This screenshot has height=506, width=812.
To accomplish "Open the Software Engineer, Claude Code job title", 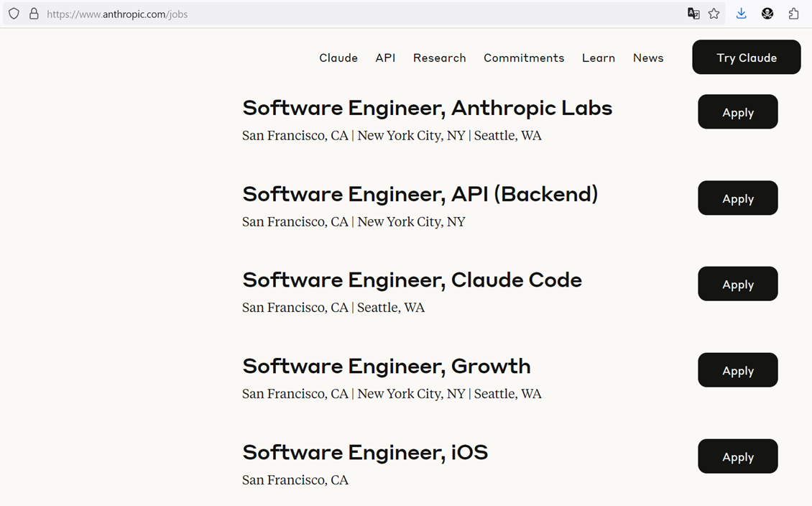I will pyautogui.click(x=412, y=280).
